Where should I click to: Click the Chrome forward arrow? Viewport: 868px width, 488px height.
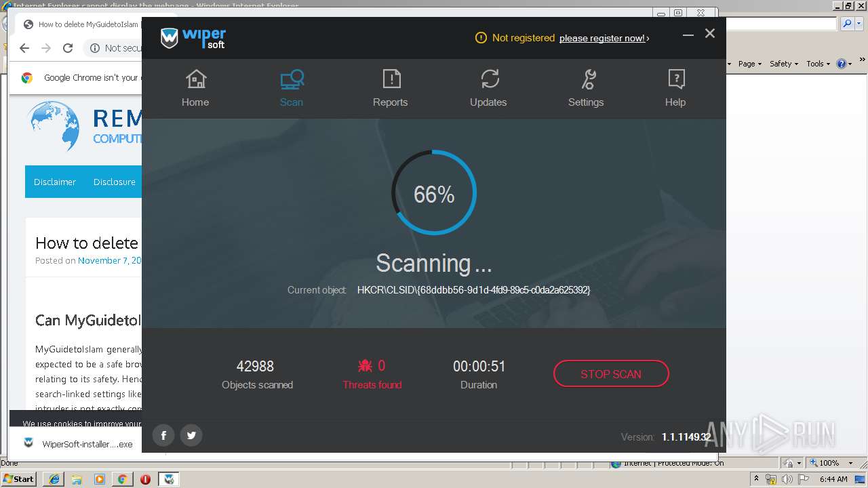(46, 48)
